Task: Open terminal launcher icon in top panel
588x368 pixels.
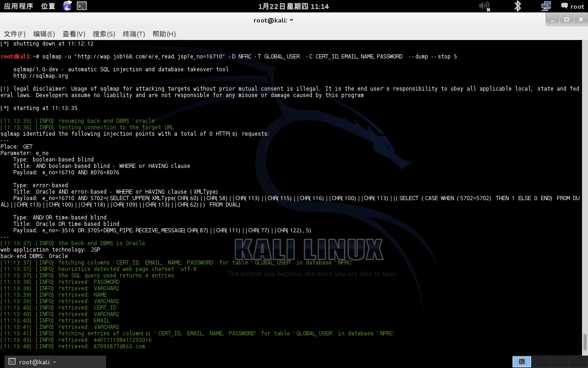Action: click(81, 6)
